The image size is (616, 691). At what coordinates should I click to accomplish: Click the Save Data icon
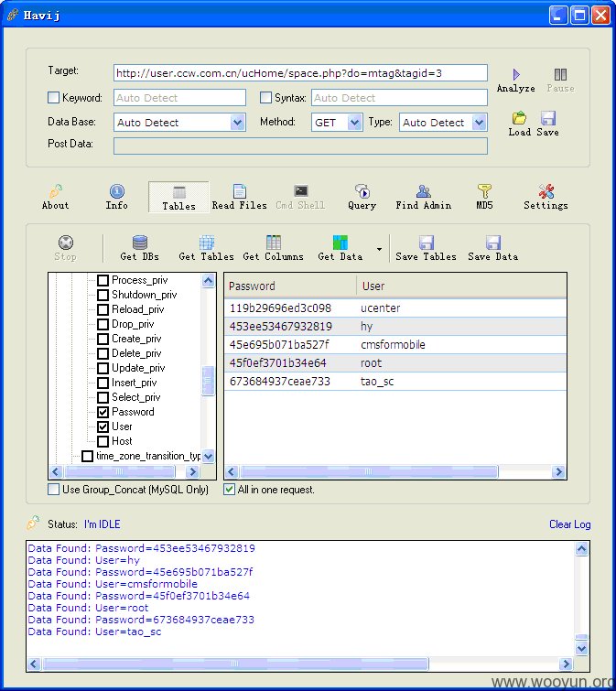click(493, 243)
